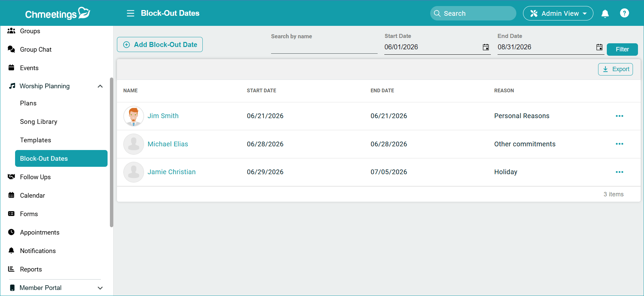Viewport: 644px width, 296px height.
Task: Click the Worship Planning music note icon
Action: coord(12,86)
